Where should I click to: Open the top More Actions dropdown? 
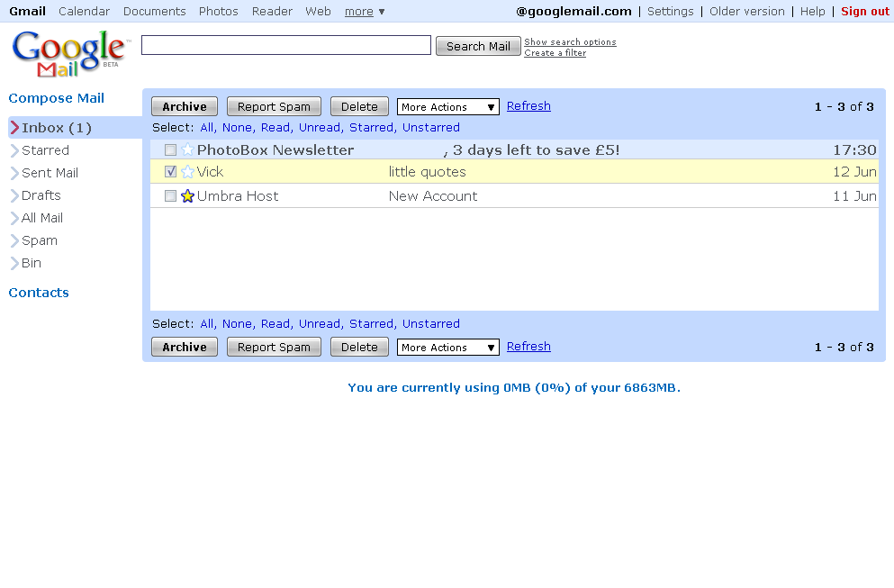(448, 106)
